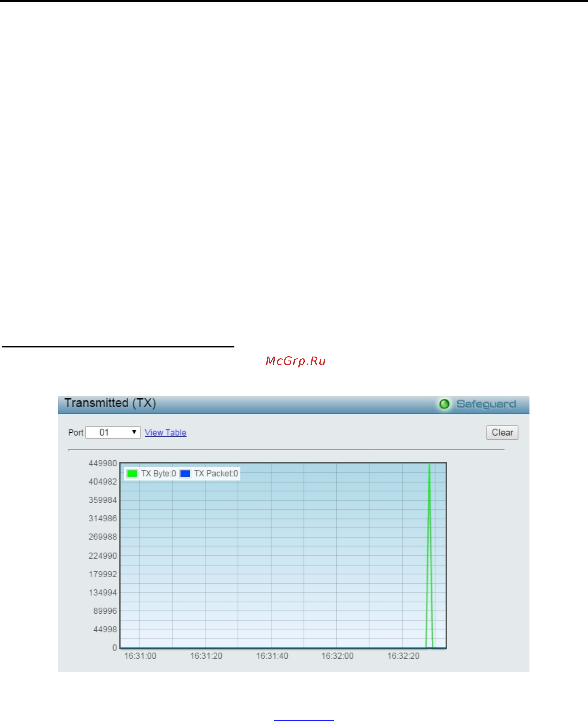Click the 314986 y-axis value
The image size is (588, 721).
point(102,518)
